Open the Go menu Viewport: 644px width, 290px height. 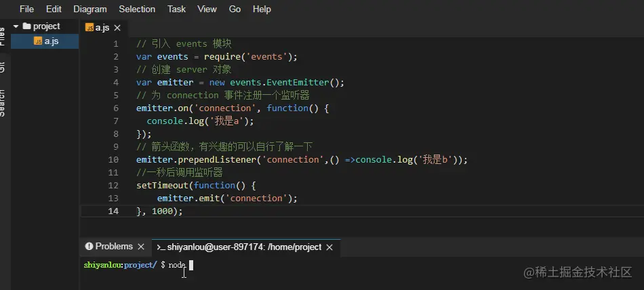(x=235, y=9)
